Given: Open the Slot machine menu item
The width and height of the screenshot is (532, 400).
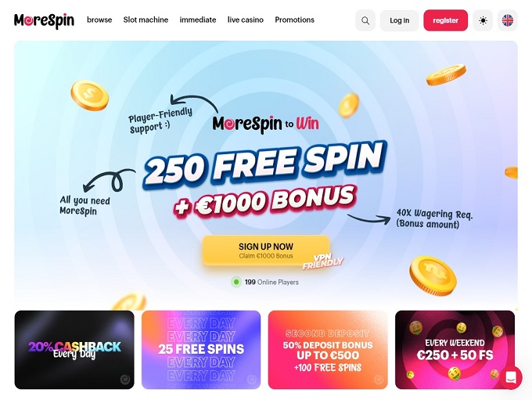Looking at the screenshot, I should coord(146,20).
